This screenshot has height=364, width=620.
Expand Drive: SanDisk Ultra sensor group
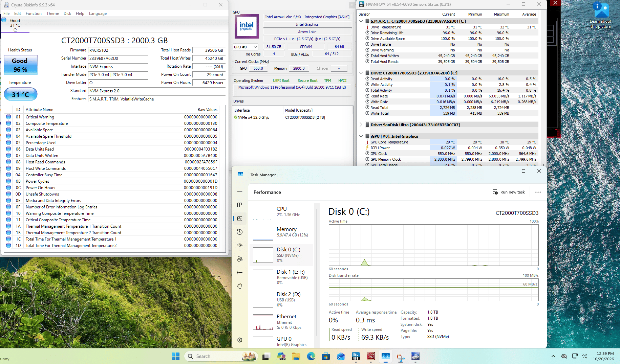click(361, 124)
